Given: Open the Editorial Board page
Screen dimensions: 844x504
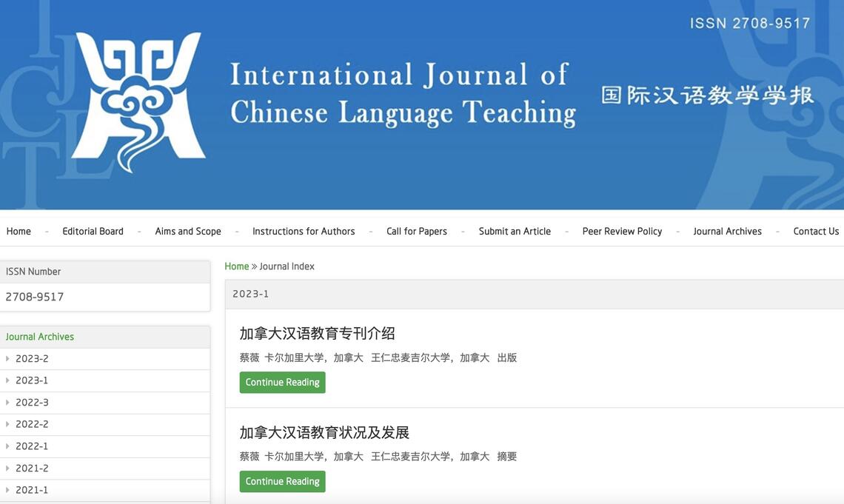Looking at the screenshot, I should [x=93, y=232].
